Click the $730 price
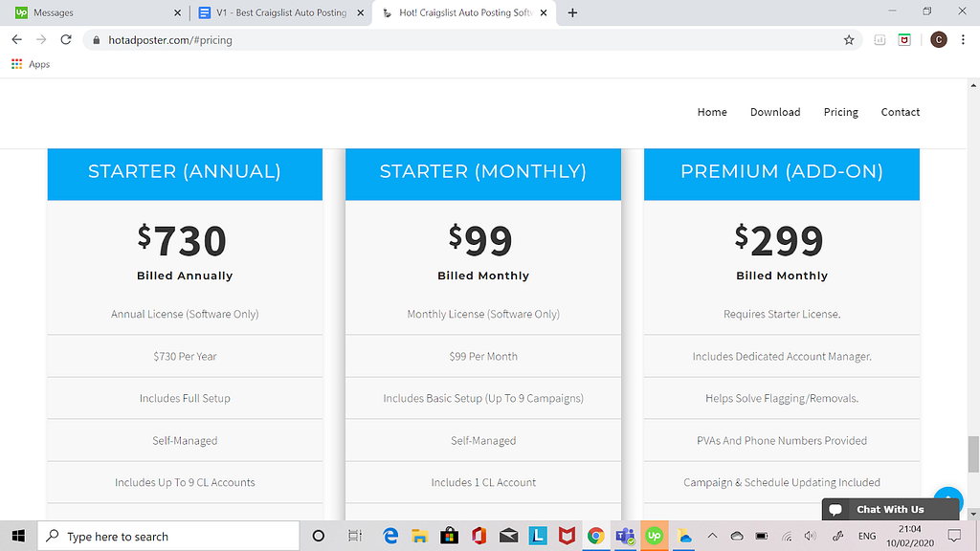The width and height of the screenshot is (980, 551). (x=183, y=240)
